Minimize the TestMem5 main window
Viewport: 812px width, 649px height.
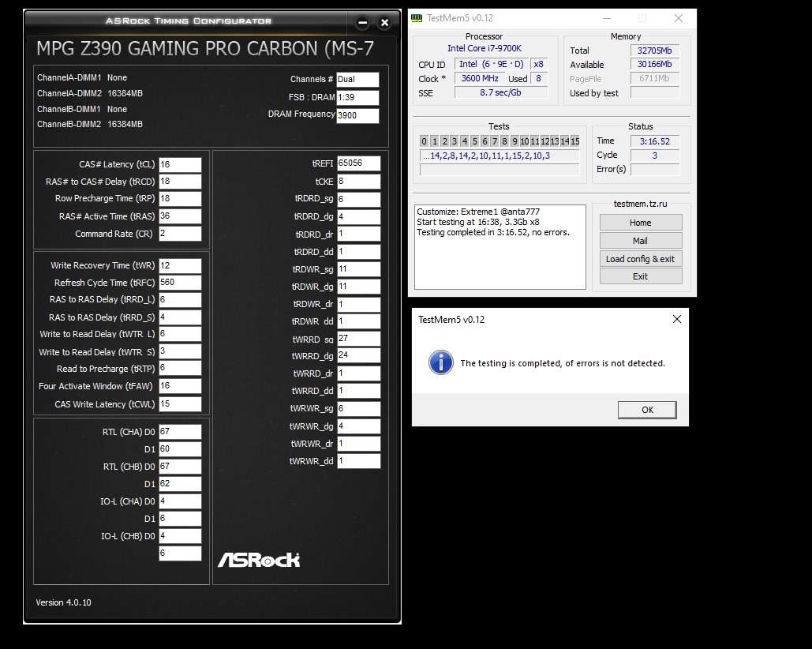tap(606, 18)
